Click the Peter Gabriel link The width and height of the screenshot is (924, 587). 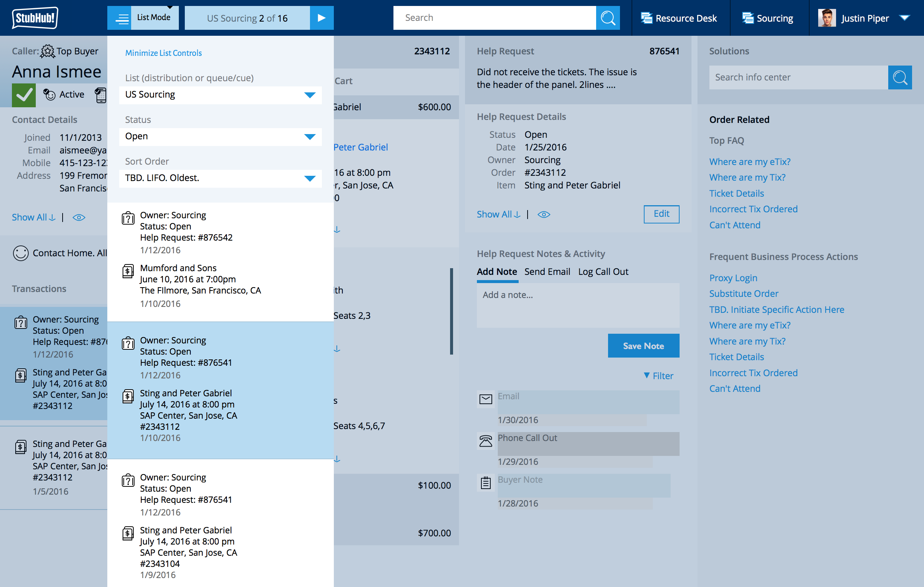(360, 147)
